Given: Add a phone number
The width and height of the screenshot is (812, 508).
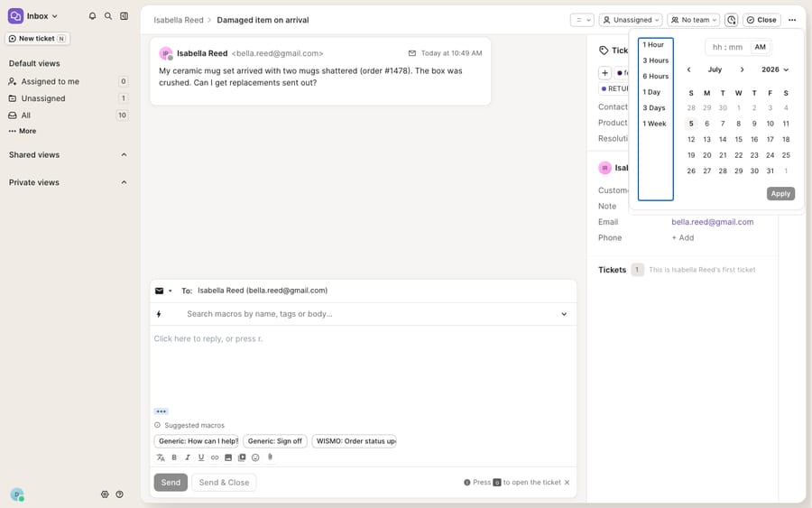Looking at the screenshot, I should point(683,237).
